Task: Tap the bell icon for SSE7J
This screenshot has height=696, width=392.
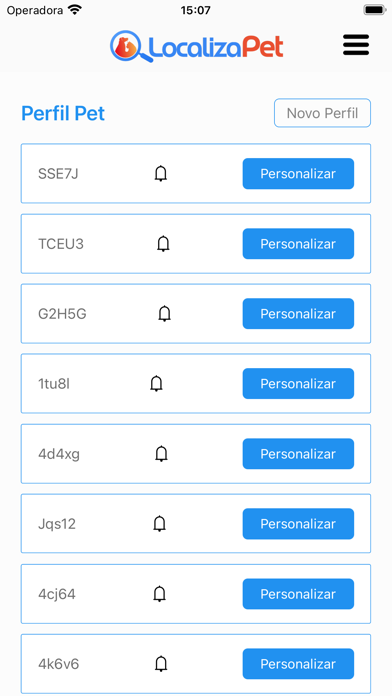Action: [x=161, y=174]
